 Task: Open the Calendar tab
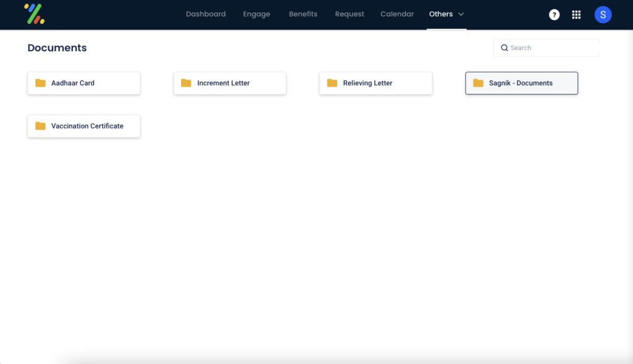[397, 14]
